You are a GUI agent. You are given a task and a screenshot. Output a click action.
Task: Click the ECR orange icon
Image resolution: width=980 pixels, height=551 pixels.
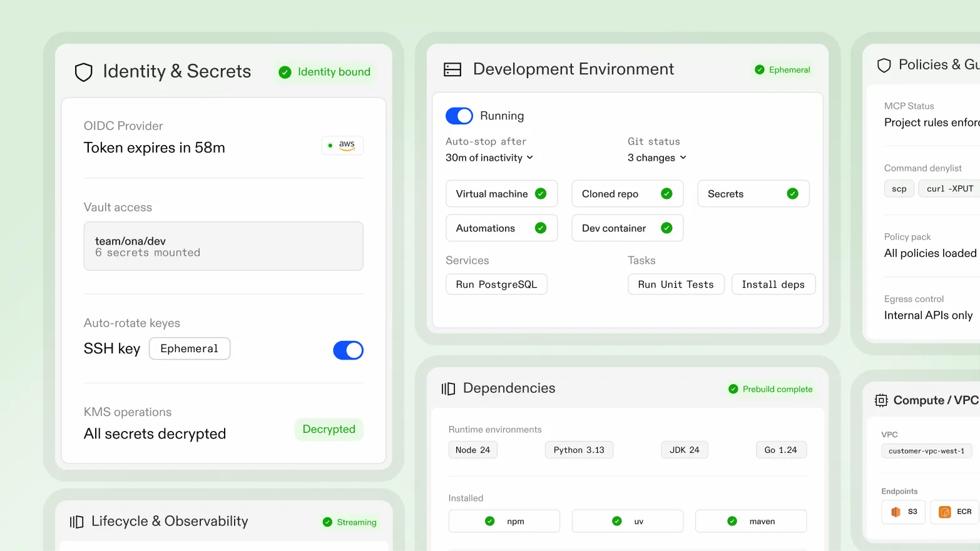click(x=945, y=512)
